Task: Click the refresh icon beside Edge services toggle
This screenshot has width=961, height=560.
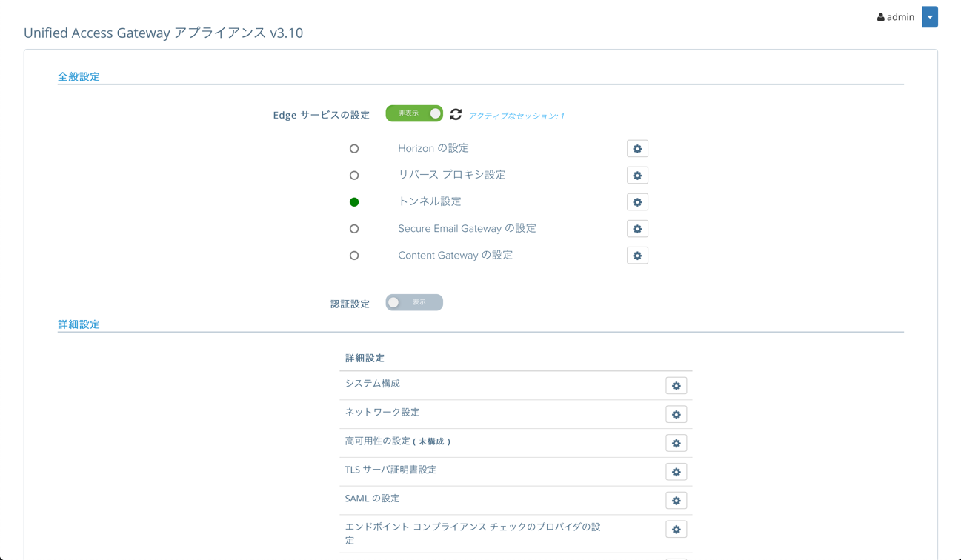Action: pyautogui.click(x=456, y=114)
